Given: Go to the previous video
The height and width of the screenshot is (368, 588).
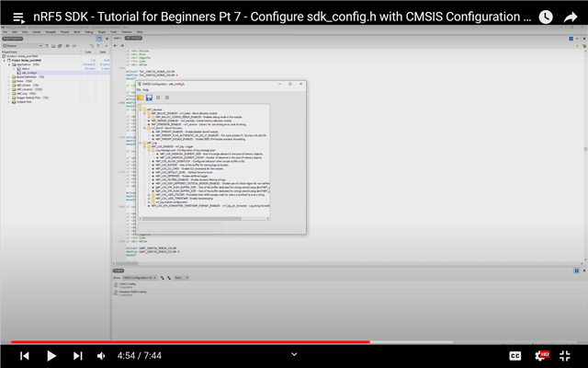Looking at the screenshot, I should (x=25, y=355).
